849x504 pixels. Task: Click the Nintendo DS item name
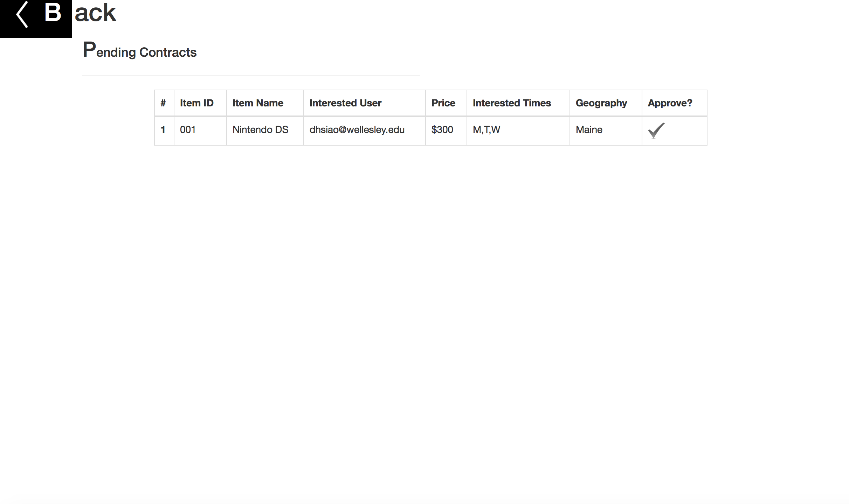(260, 130)
